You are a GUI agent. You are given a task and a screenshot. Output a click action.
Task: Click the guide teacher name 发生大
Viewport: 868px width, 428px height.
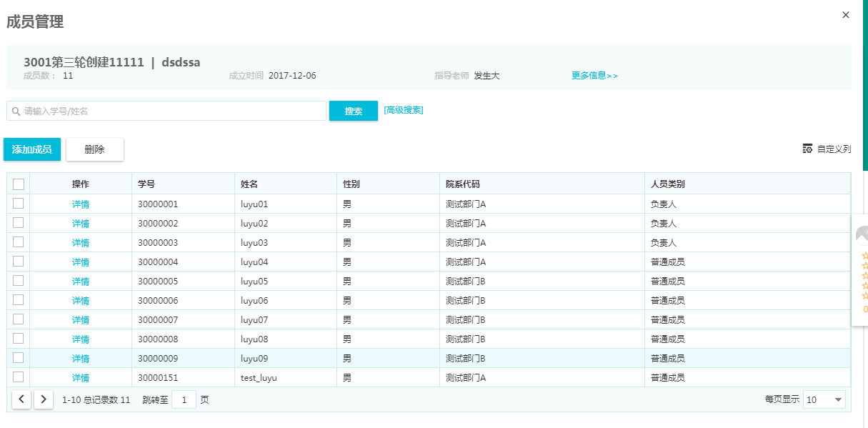coord(487,76)
